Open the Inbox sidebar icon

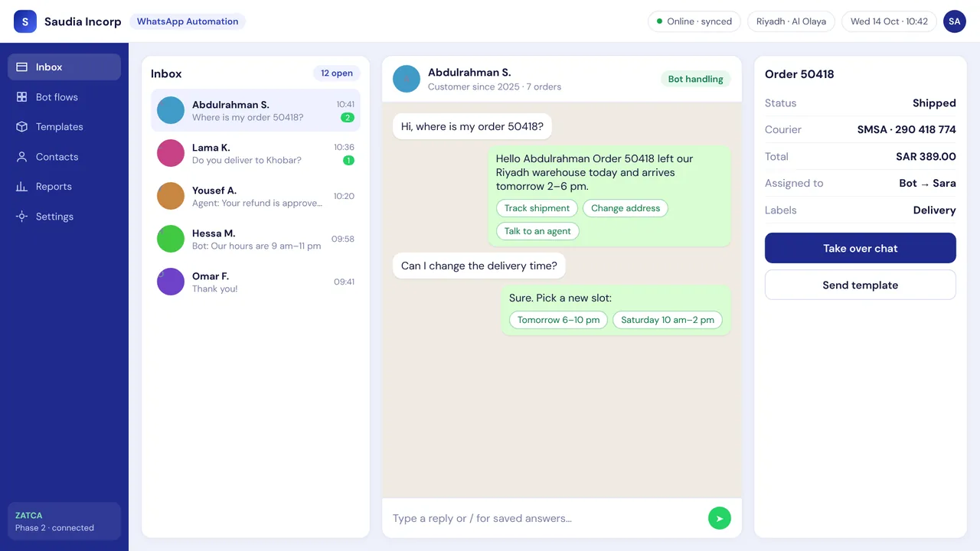21,67
